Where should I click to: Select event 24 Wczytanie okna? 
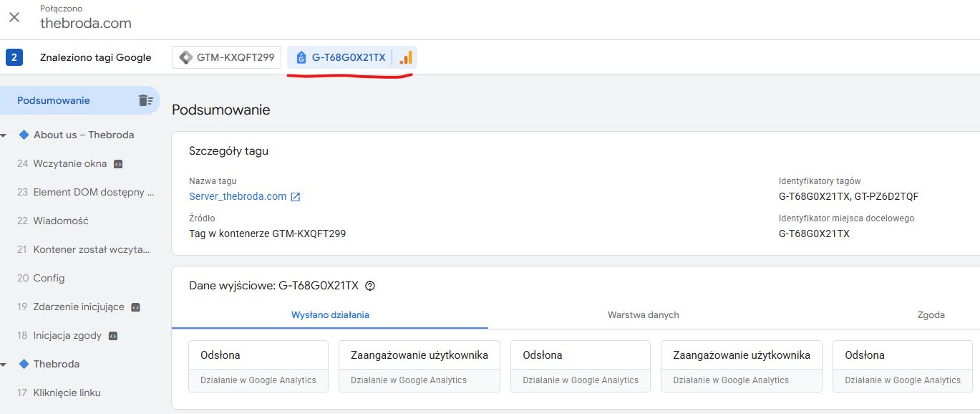[x=70, y=163]
